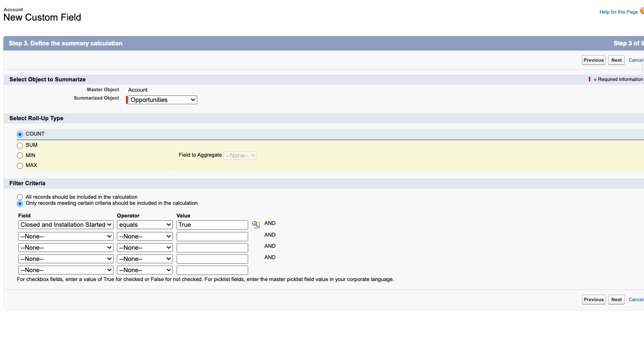
Task: Choose All records should be included option
Action: coord(20,197)
